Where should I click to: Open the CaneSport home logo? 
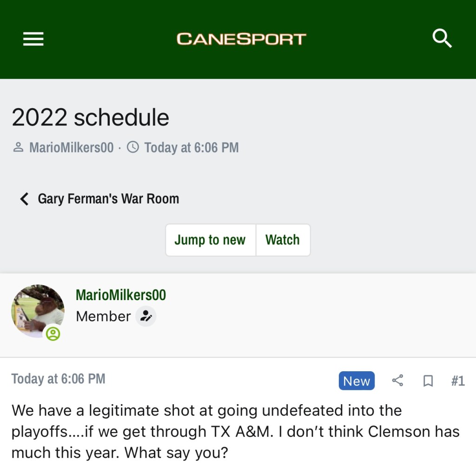(241, 39)
